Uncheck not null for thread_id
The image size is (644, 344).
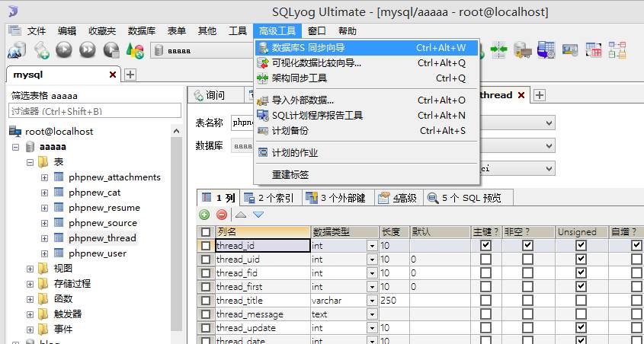tap(527, 245)
